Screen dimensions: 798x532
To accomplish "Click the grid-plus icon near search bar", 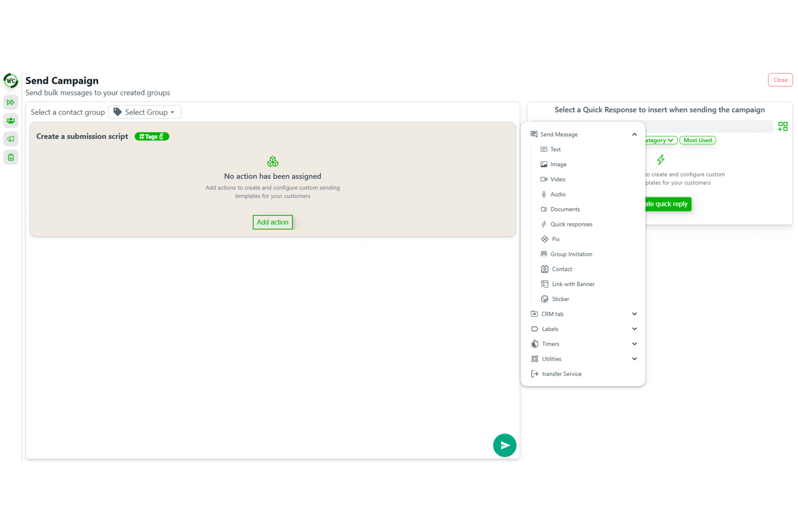I will pyautogui.click(x=782, y=127).
